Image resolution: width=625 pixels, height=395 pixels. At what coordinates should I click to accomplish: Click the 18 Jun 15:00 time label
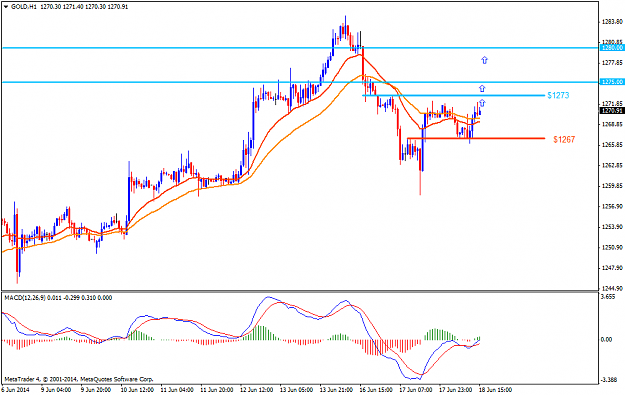[495, 389]
